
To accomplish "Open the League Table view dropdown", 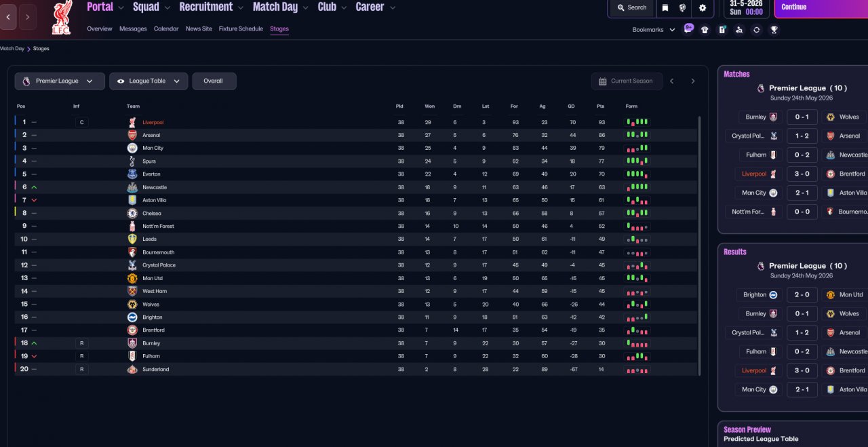I will pyautogui.click(x=149, y=81).
